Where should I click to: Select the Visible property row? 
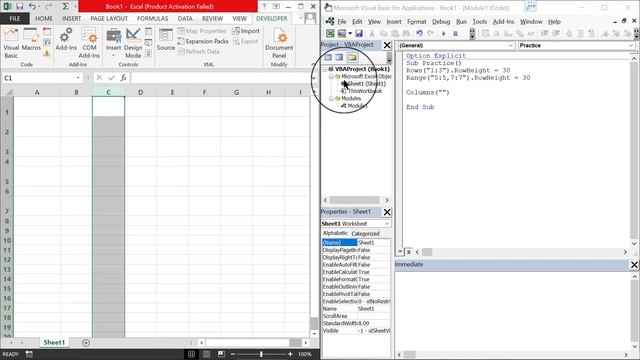(x=356, y=331)
